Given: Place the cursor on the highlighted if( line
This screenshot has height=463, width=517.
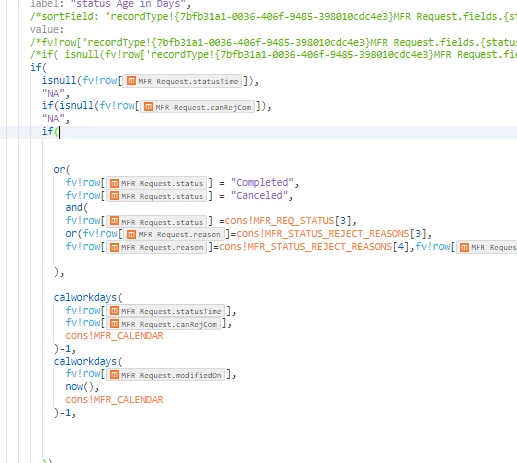Looking at the screenshot, I should 258,132.
